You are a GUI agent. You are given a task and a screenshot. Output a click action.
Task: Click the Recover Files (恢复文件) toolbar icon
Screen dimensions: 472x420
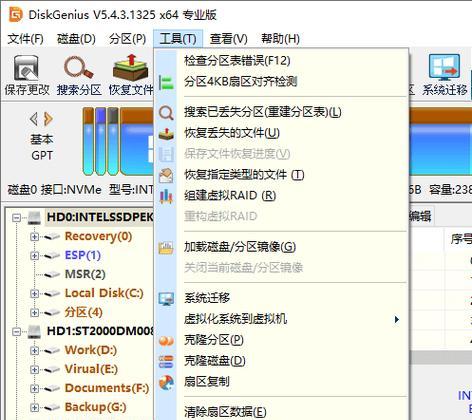click(130, 68)
